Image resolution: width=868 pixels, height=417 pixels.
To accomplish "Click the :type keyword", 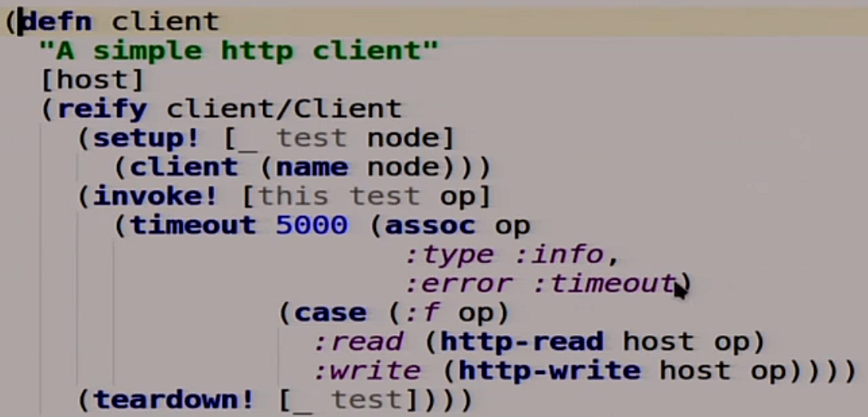I will point(449,255).
